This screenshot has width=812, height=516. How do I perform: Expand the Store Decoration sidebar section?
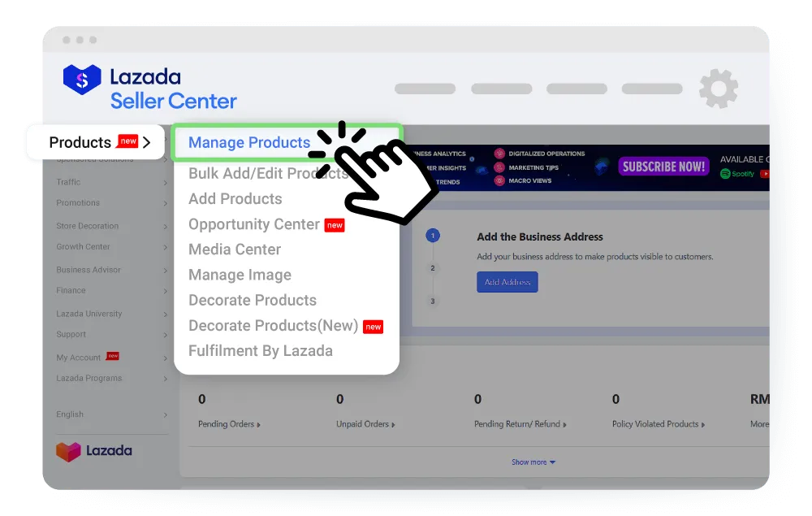click(88, 226)
